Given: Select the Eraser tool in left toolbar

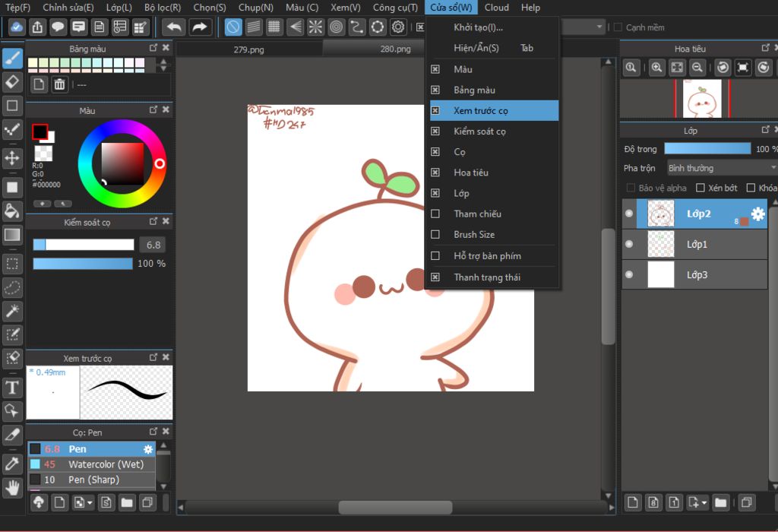Looking at the screenshot, I should 12,81.
